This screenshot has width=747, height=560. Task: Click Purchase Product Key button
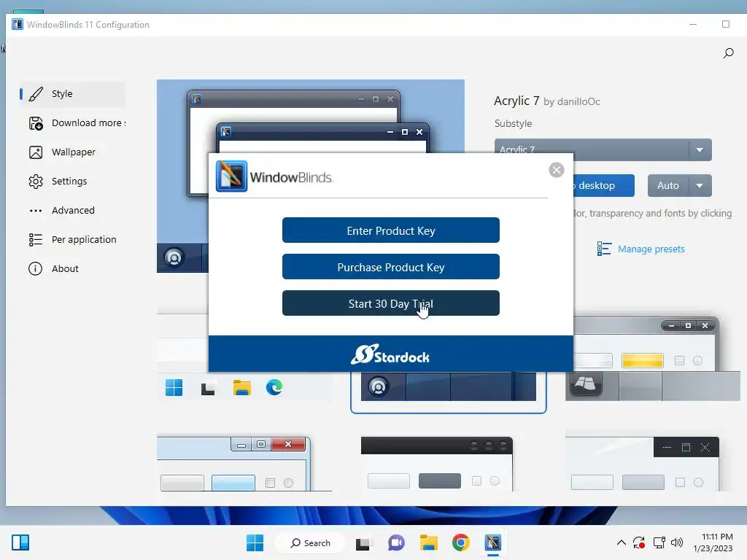click(391, 267)
